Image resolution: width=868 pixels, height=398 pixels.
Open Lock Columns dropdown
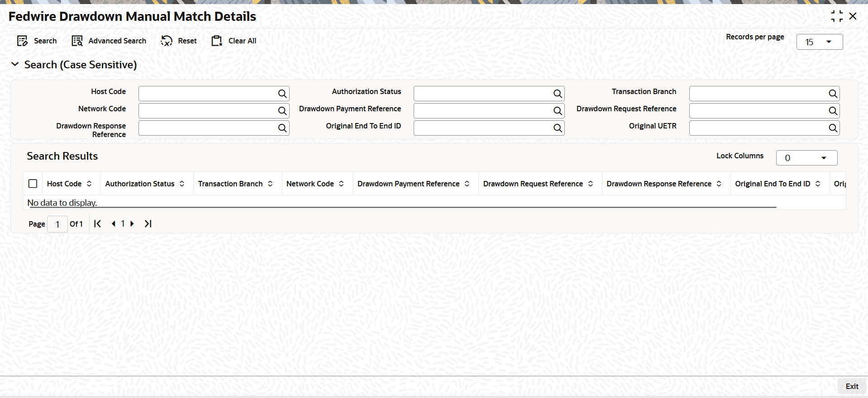pos(807,158)
